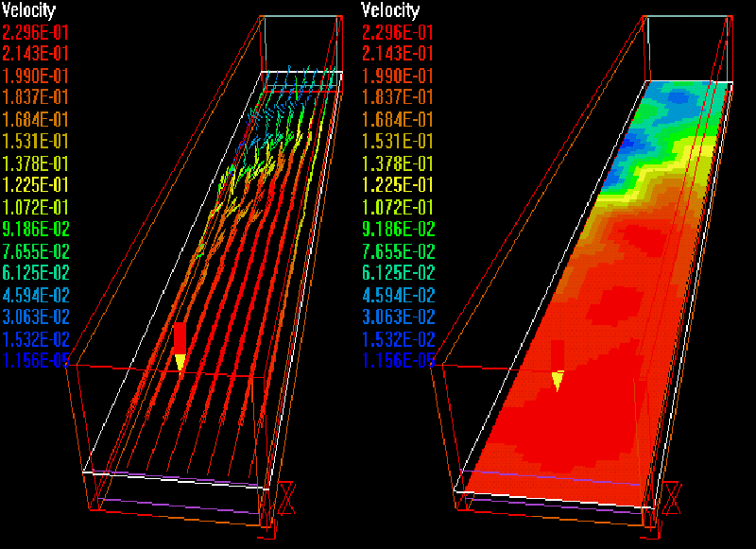Pick 1.156E-05 in the contour plot legend
756x549 pixels.
tap(398, 360)
